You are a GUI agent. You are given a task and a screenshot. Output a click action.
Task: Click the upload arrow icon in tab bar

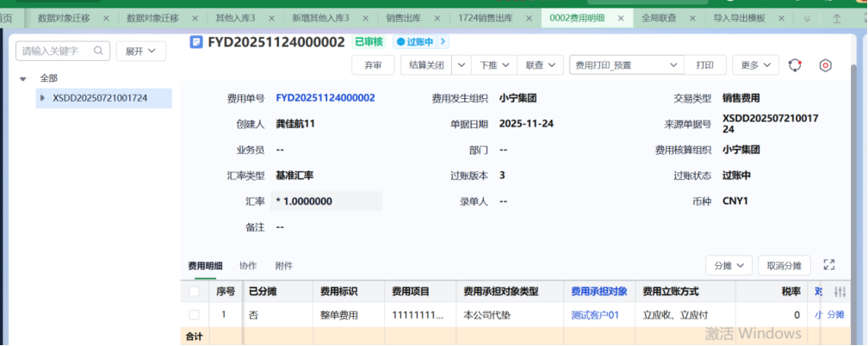836,18
